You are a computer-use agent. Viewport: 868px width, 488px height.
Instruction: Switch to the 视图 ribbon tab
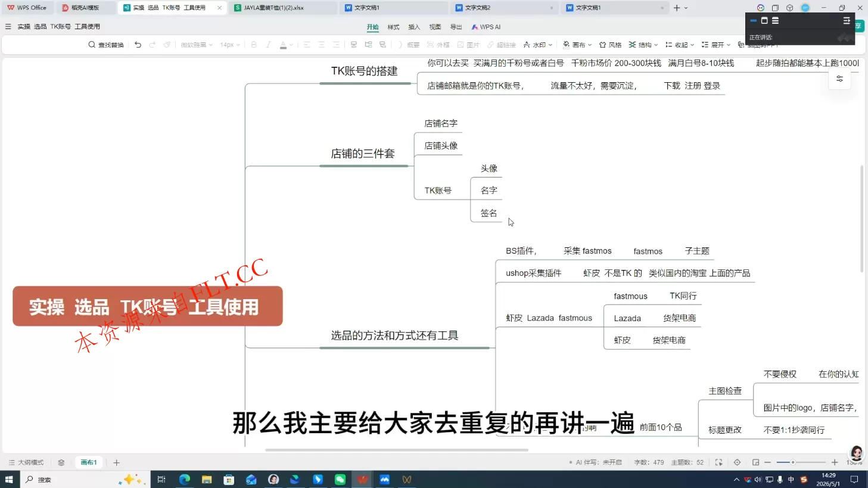click(435, 27)
